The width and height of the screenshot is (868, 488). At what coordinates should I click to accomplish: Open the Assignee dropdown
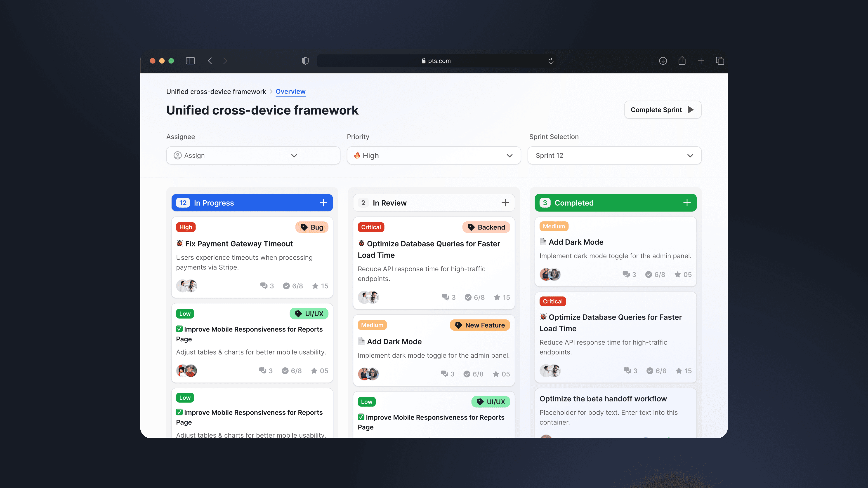tap(253, 155)
